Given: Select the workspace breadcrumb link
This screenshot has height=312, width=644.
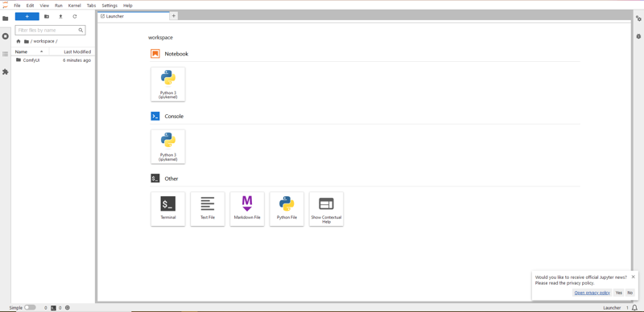Looking at the screenshot, I should 43,41.
